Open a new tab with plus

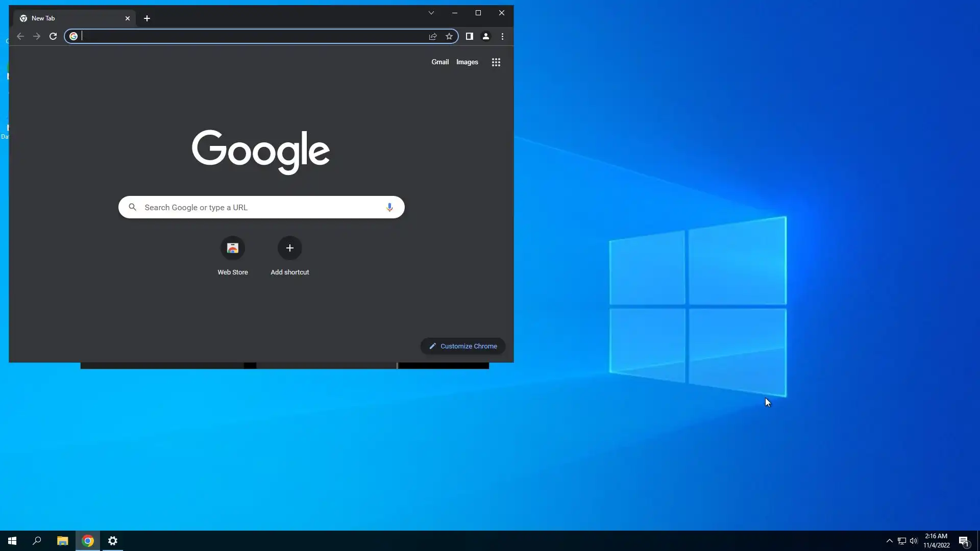(147, 18)
